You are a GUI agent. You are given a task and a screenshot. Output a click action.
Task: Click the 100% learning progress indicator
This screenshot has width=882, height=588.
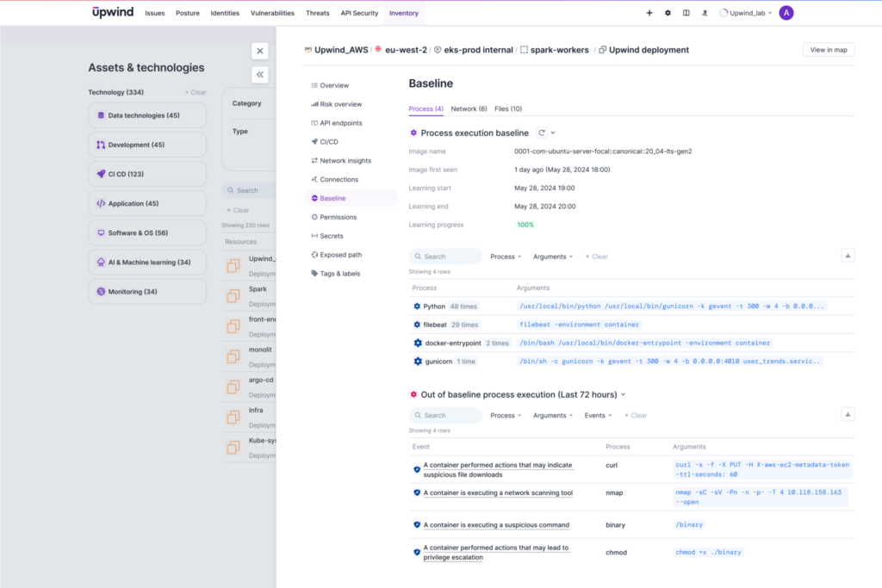point(525,225)
